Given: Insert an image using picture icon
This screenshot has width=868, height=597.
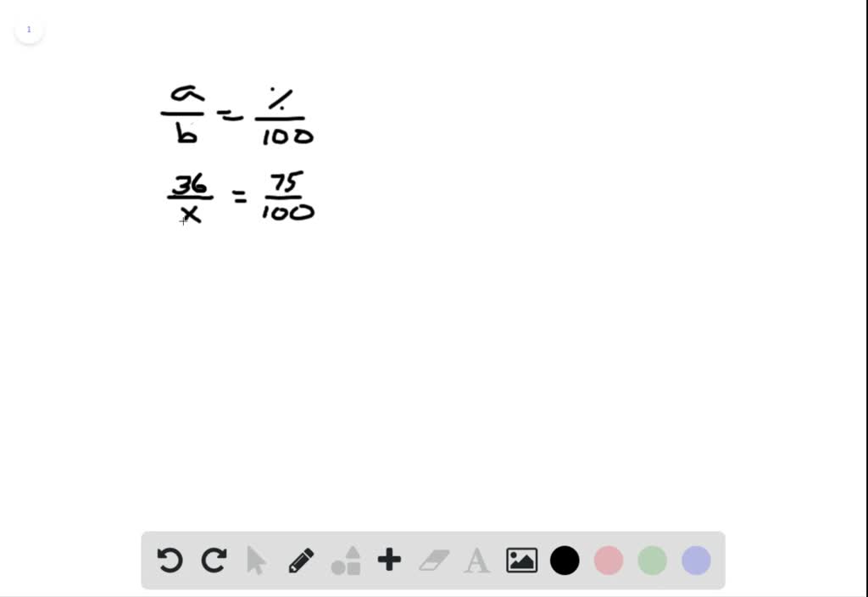Looking at the screenshot, I should pyautogui.click(x=521, y=560).
